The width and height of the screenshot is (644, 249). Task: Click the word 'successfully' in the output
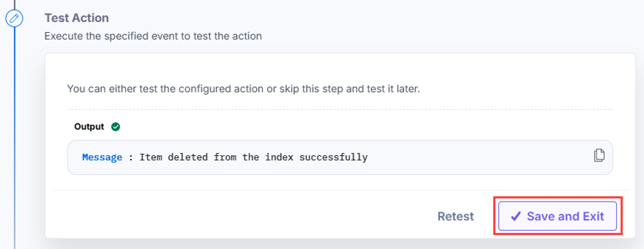[x=334, y=157]
